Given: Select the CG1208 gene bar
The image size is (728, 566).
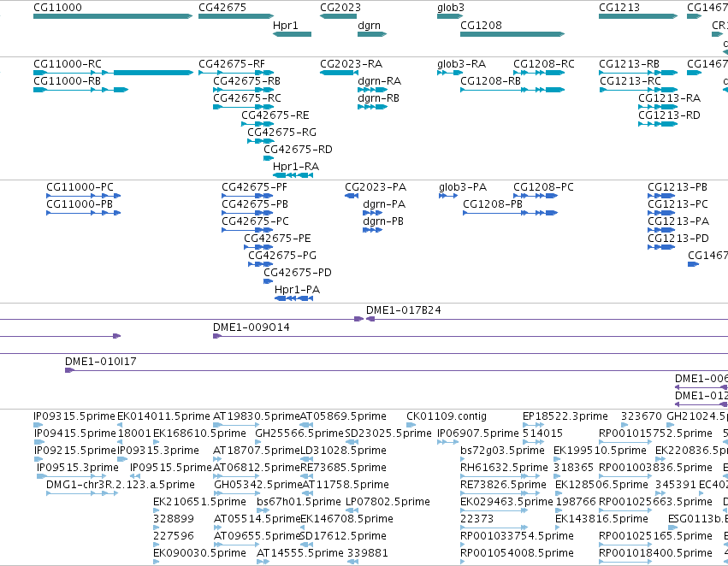Looking at the screenshot, I should 512,34.
